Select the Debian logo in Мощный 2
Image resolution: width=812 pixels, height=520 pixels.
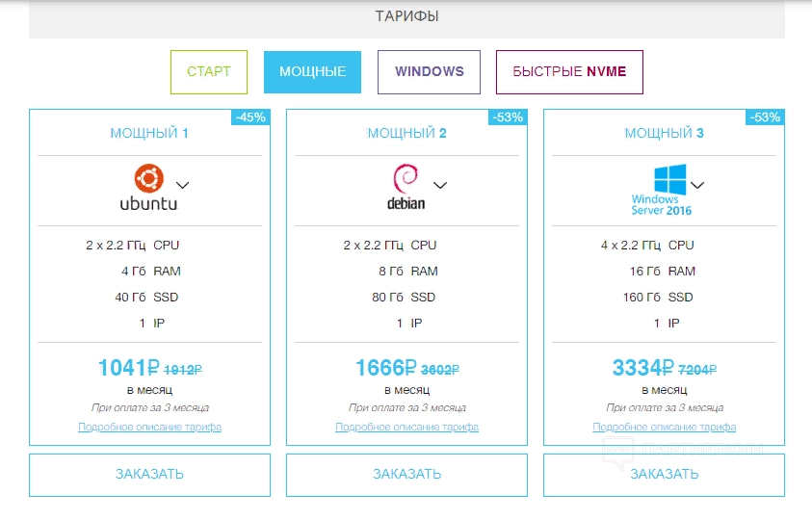pyautogui.click(x=406, y=187)
